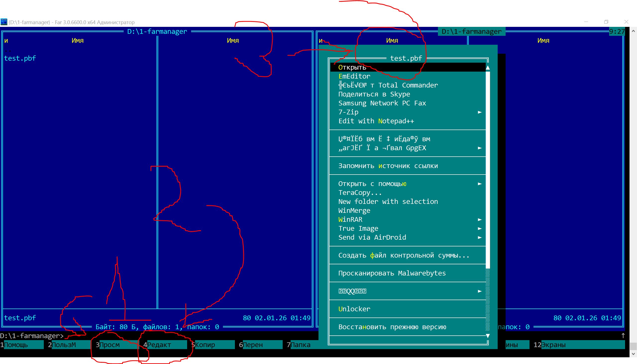
Task: Select 'Открыть' in the context menu
Action: (x=352, y=67)
